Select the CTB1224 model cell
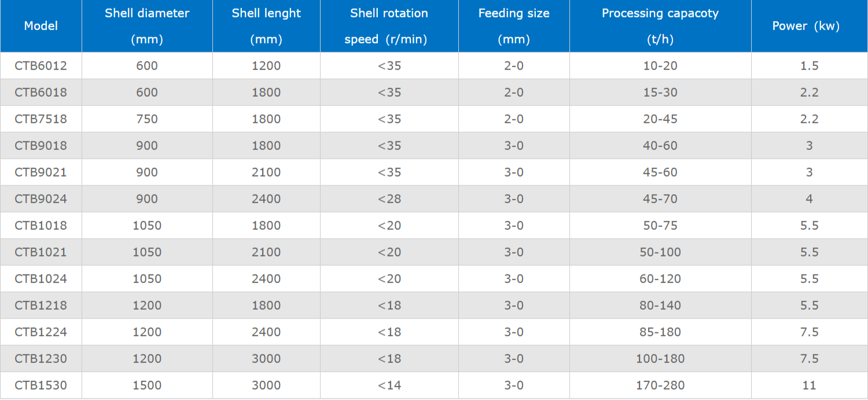This screenshot has height=400, width=868. click(41, 332)
